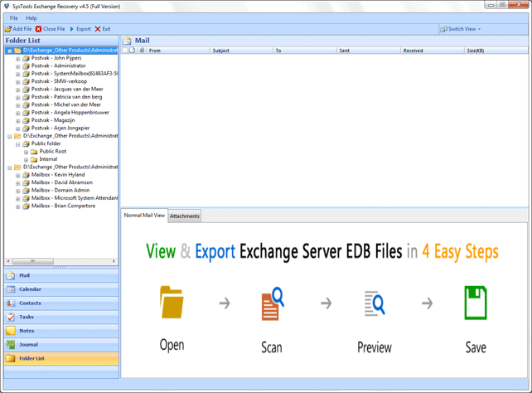Switch to the Attachments tab

pos(185,216)
